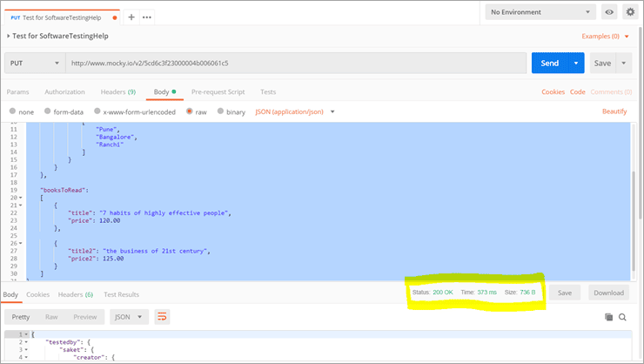The width and height of the screenshot is (644, 364).
Task: Open manage environments gear icon
Action: 629,12
